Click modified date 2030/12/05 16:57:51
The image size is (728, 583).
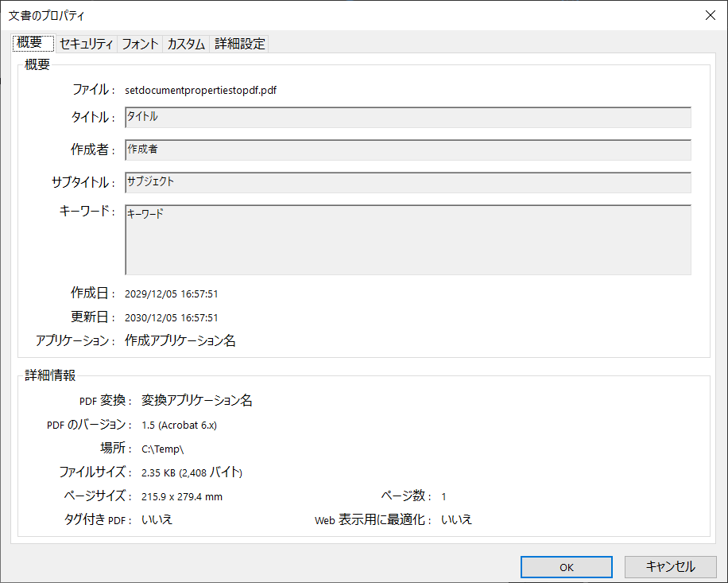click(172, 317)
